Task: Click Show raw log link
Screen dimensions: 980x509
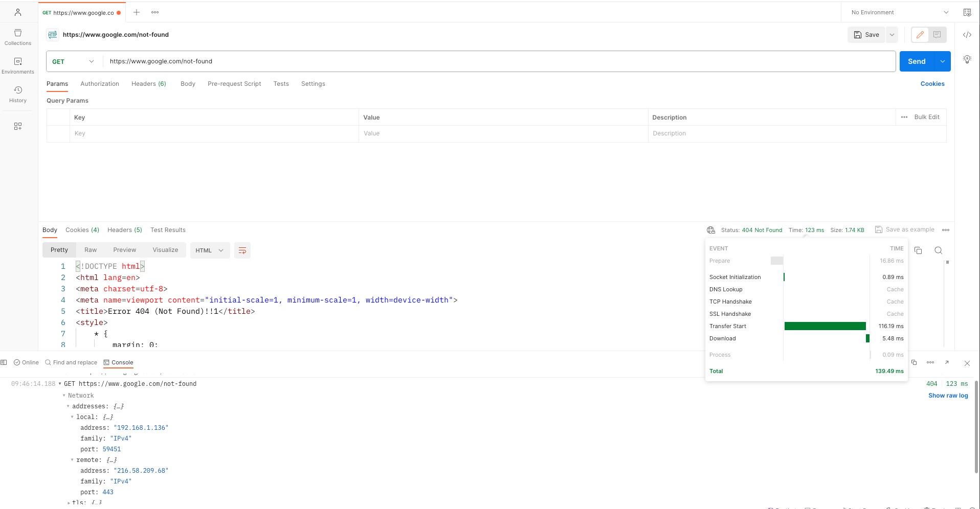Action: coord(948,396)
